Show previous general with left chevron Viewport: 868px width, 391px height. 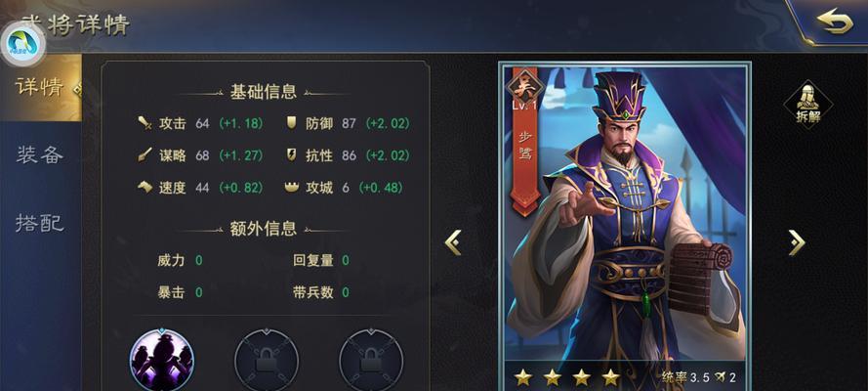[x=453, y=242]
